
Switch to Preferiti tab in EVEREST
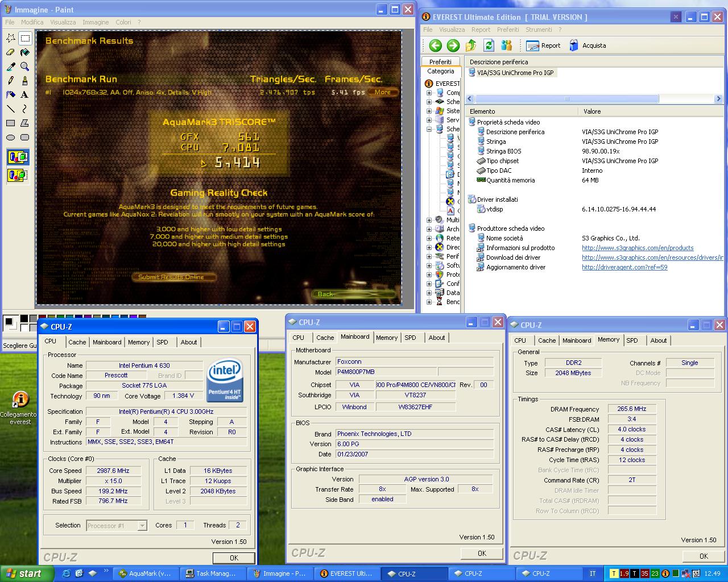pyautogui.click(x=441, y=61)
